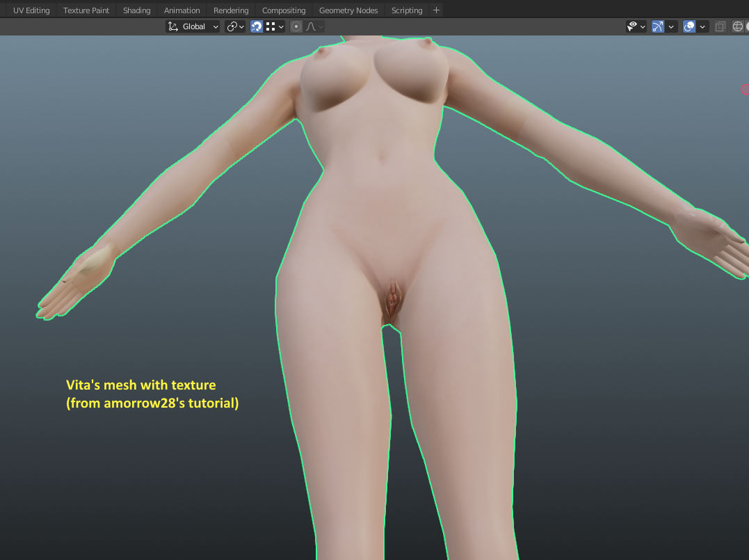Screen dimensions: 749x560
Task: Click the proportional falloff curve icon
Action: click(311, 26)
